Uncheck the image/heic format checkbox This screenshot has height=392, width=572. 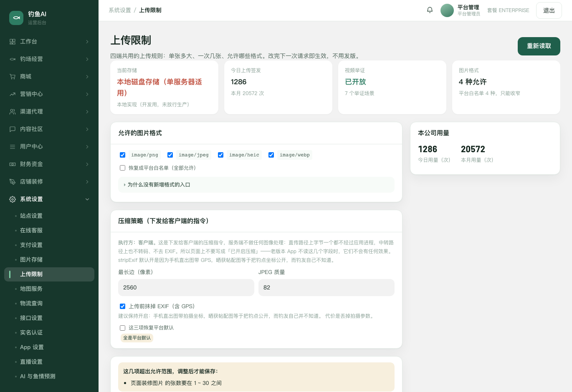coord(220,155)
